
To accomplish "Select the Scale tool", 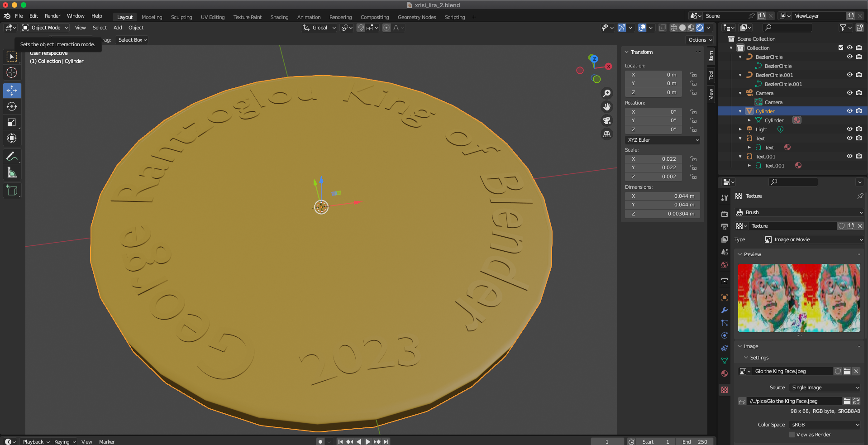I will (x=12, y=122).
